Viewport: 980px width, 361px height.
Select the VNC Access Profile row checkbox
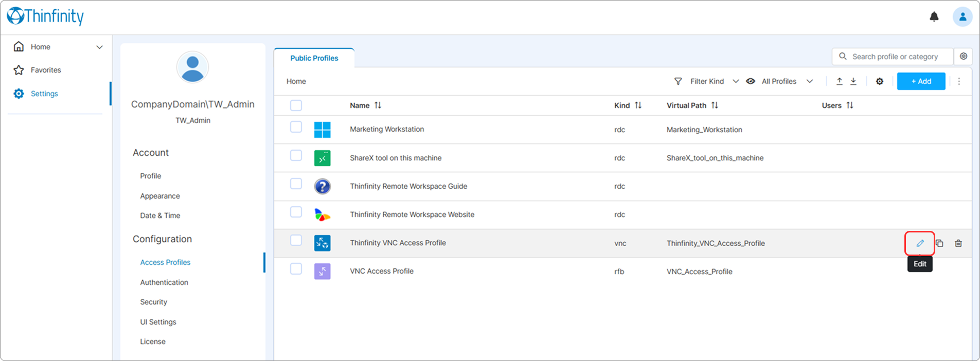pyautogui.click(x=296, y=269)
